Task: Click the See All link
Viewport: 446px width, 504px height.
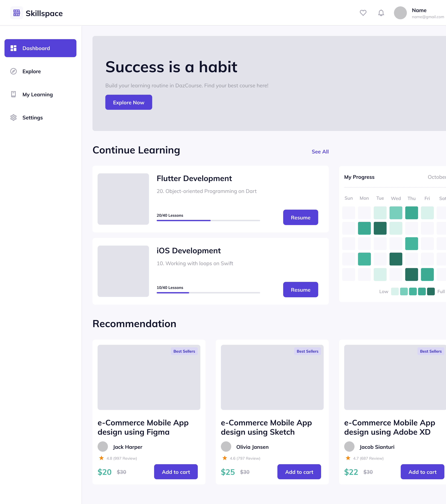Action: point(320,152)
